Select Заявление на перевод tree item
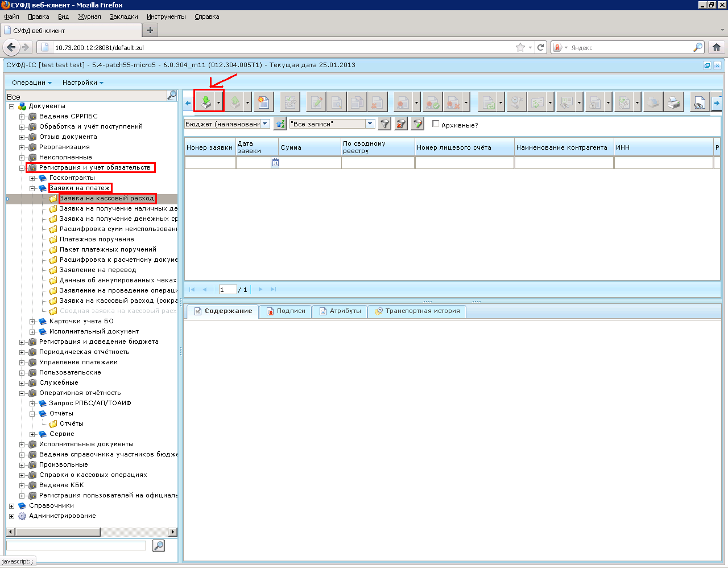Image resolution: width=728 pixels, height=568 pixels. pos(98,270)
